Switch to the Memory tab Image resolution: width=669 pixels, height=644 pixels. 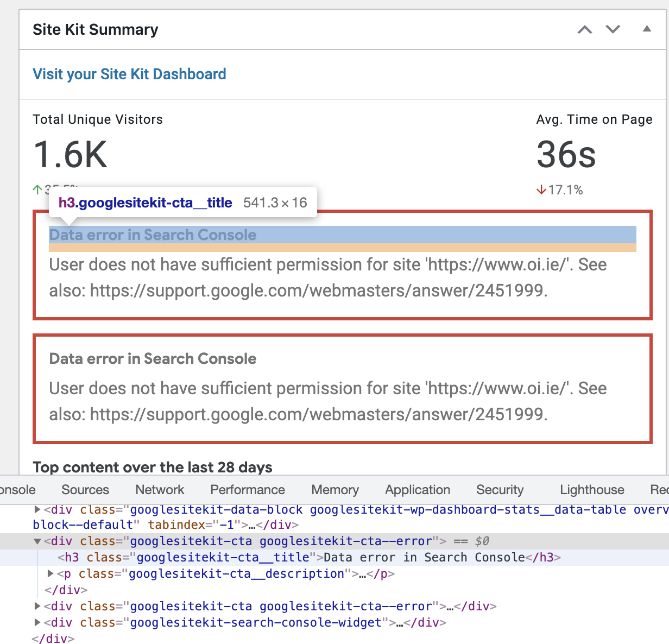[335, 490]
